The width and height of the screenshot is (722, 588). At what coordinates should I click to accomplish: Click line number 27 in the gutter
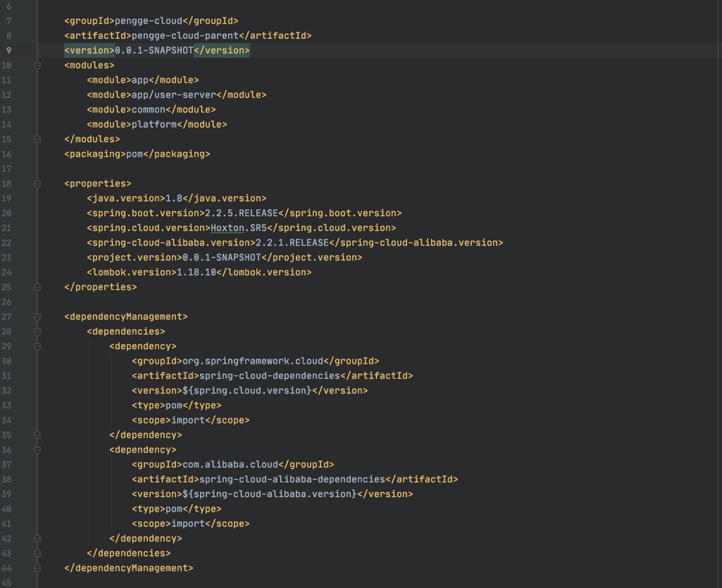tap(7, 316)
